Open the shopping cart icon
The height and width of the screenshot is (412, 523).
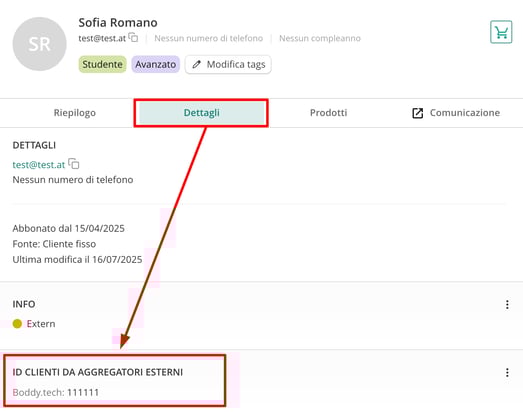[501, 32]
